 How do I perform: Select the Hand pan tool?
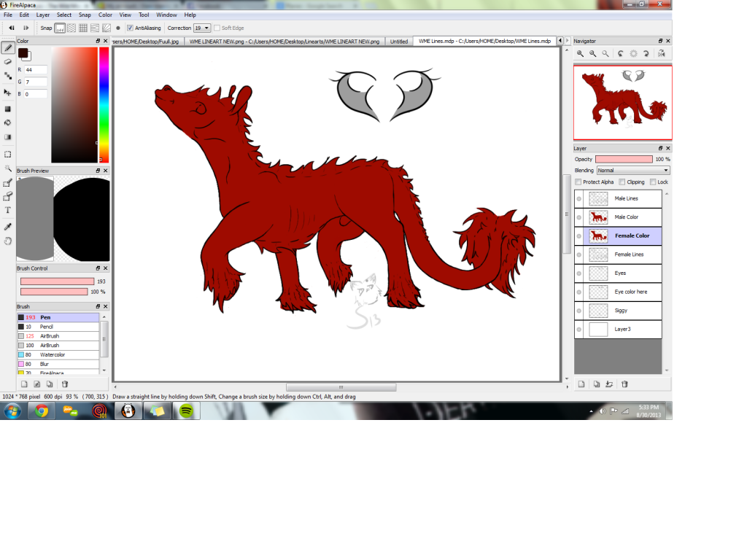click(x=8, y=241)
